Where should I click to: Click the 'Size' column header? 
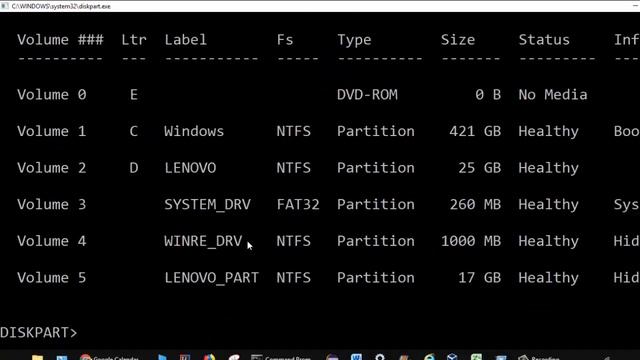pos(458,40)
